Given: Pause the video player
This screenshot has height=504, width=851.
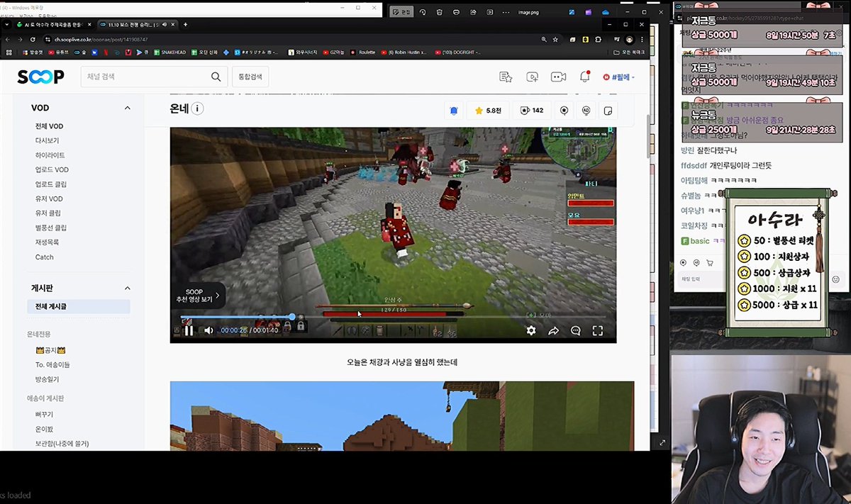Looking at the screenshot, I should (189, 330).
